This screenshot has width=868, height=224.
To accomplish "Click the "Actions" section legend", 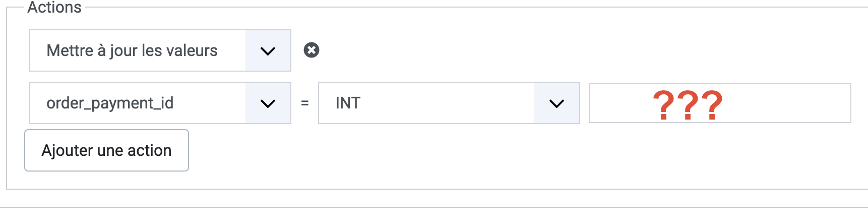I will click(54, 8).
